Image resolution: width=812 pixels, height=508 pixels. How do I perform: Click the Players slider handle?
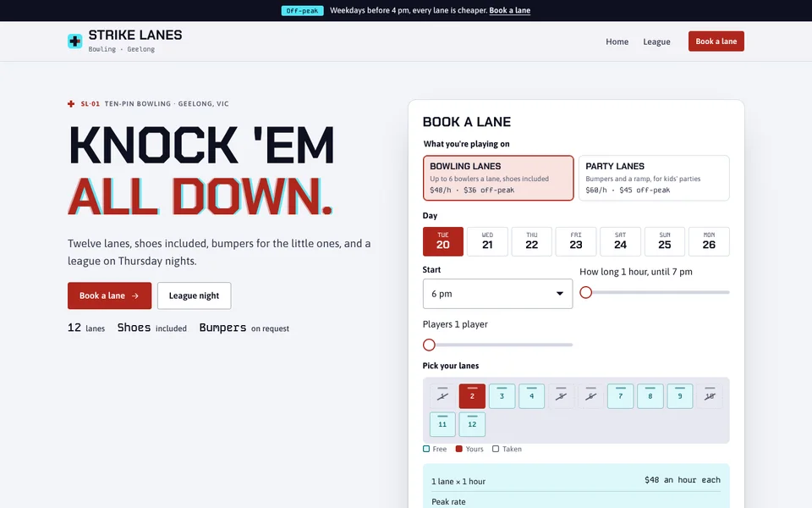tap(429, 345)
